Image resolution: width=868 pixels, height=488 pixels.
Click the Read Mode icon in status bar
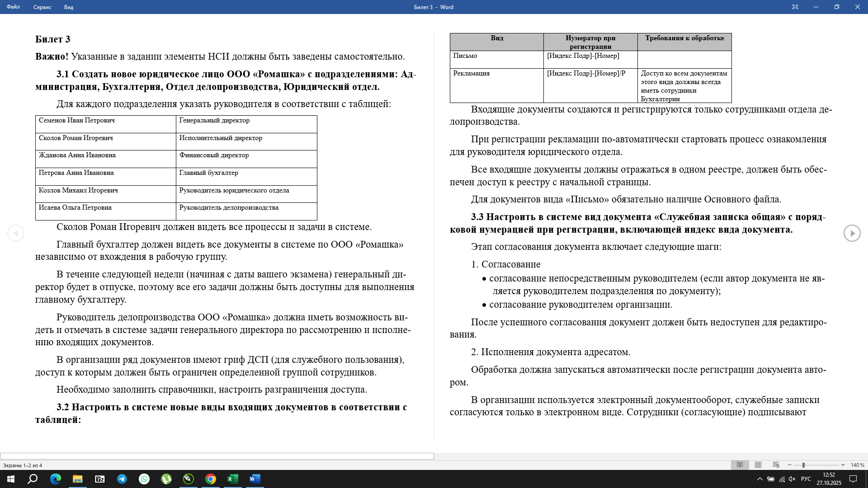[x=740, y=465]
